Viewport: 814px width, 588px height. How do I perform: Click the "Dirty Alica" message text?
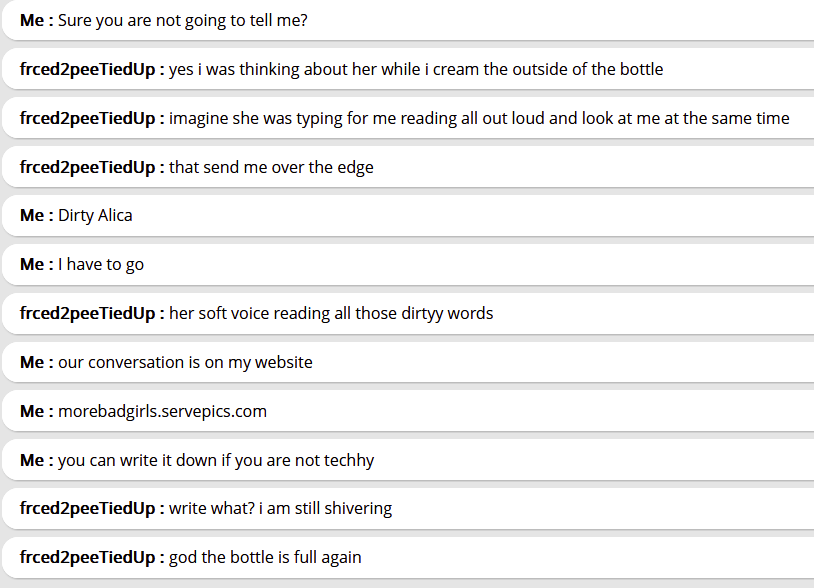tap(95, 216)
